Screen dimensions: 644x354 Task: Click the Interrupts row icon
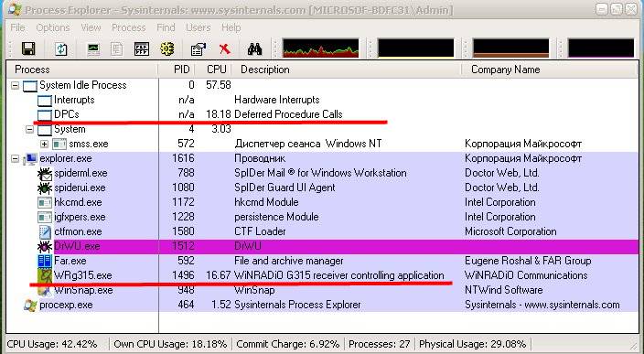[44, 101]
